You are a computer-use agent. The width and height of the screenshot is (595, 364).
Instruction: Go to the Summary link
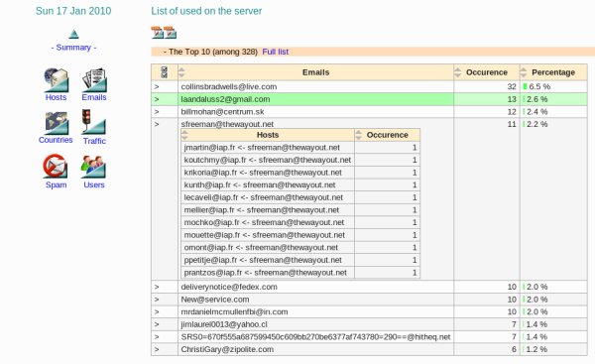point(73,48)
